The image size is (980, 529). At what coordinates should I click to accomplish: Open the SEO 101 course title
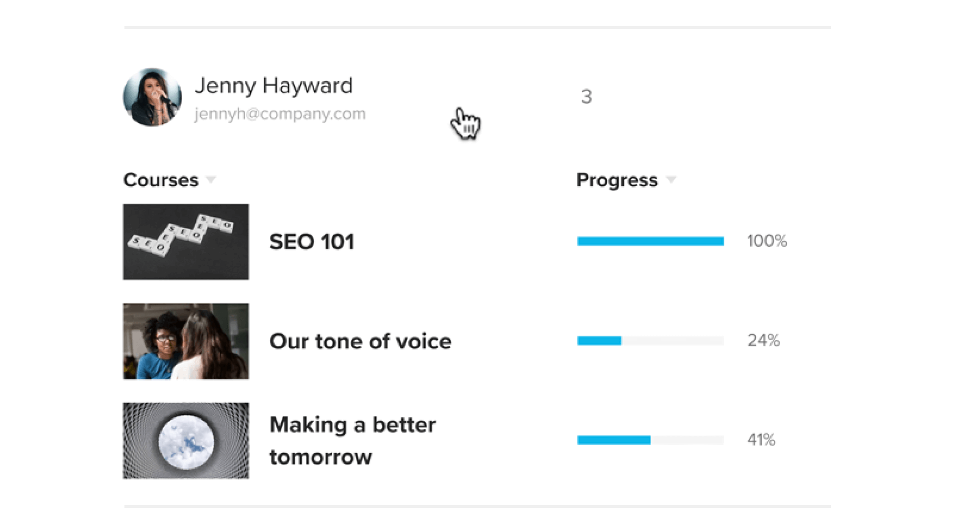(x=312, y=242)
